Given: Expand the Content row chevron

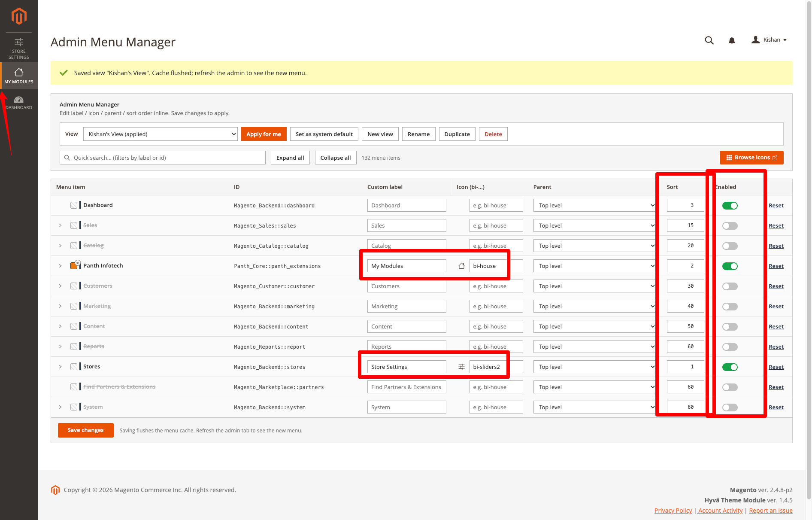Looking at the screenshot, I should click(x=60, y=326).
